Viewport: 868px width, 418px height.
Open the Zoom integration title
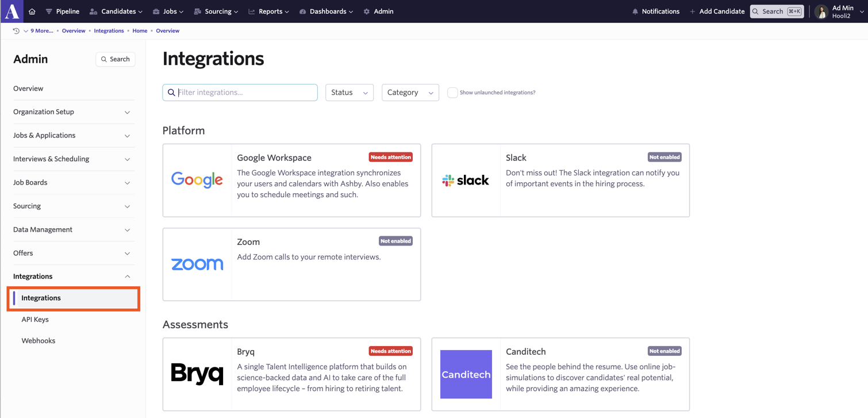(248, 242)
